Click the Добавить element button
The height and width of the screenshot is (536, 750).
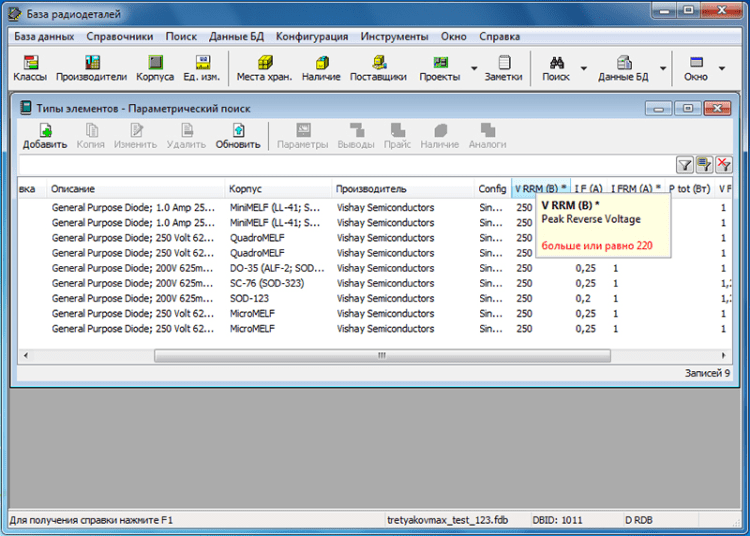pos(45,136)
